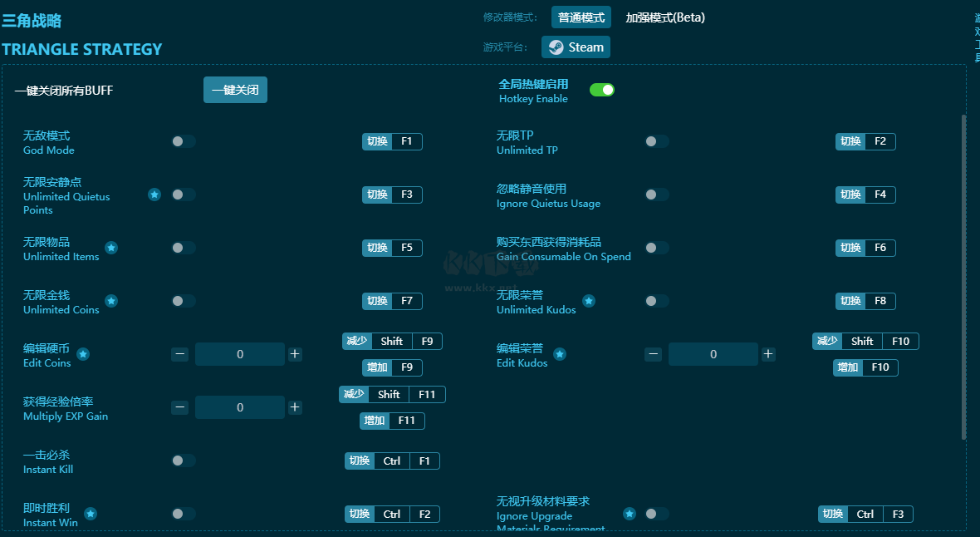Increase Multiply EXP Gain with plus
Screen dimensions: 980x537
[295, 407]
